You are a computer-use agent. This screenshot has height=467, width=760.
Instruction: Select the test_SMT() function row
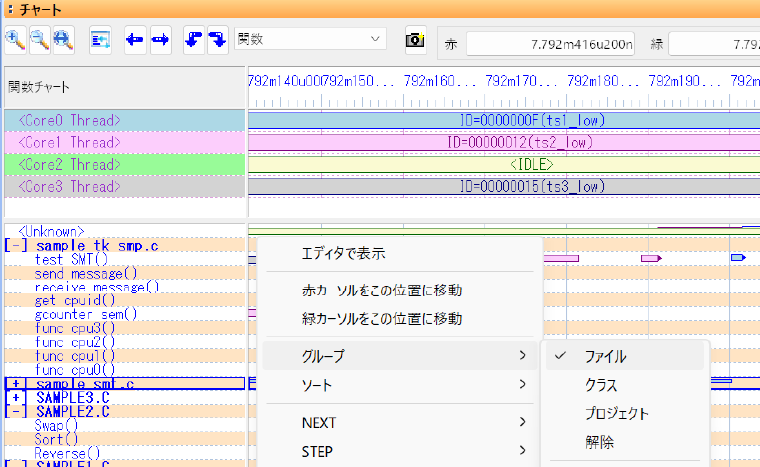pyautogui.click(x=125, y=259)
